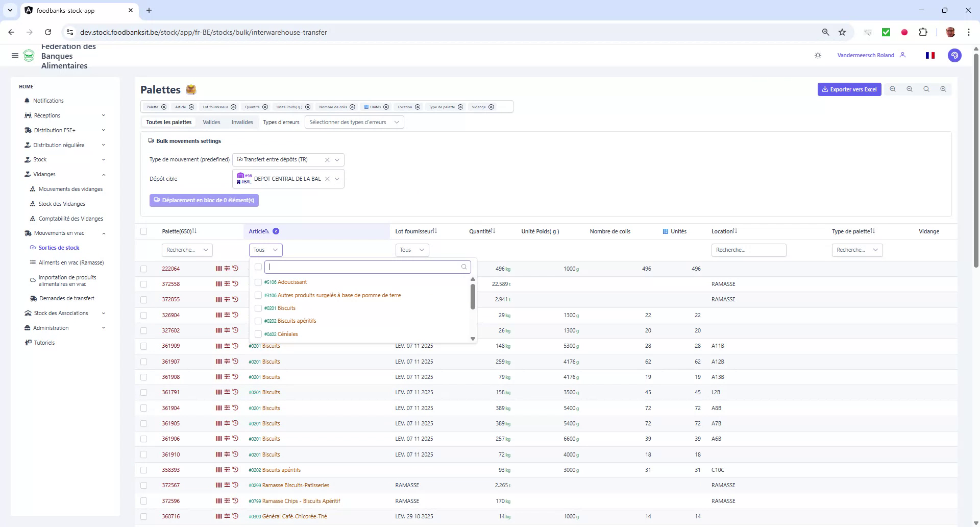980x527 pixels.
Task: Open the Sélectionner les types d'erreurs menu
Action: (354, 122)
